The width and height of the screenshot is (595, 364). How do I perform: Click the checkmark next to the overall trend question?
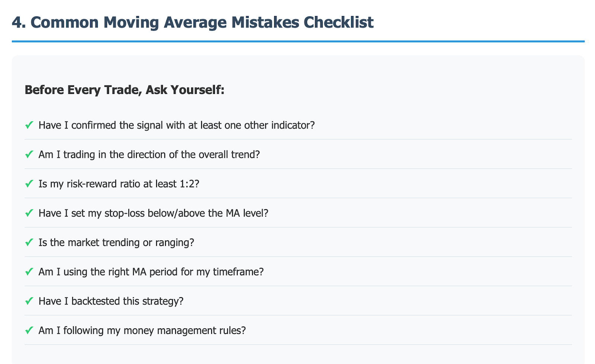[x=29, y=155]
